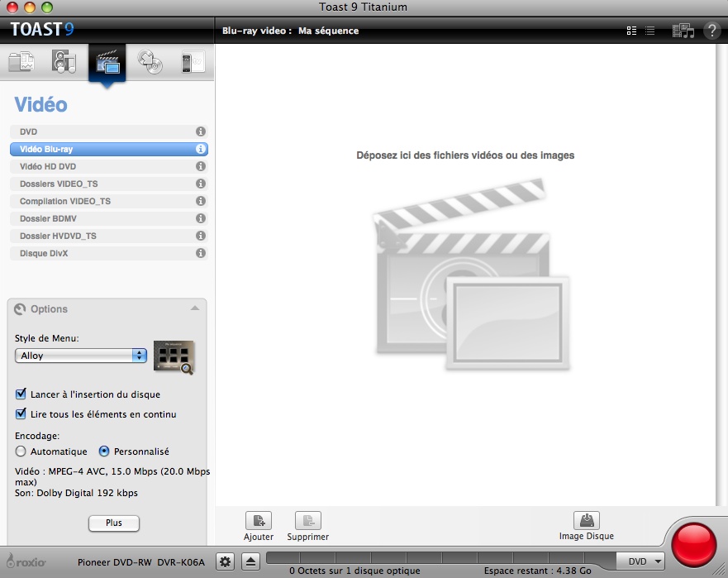
Task: Select the Video category tab icon
Action: [107, 63]
